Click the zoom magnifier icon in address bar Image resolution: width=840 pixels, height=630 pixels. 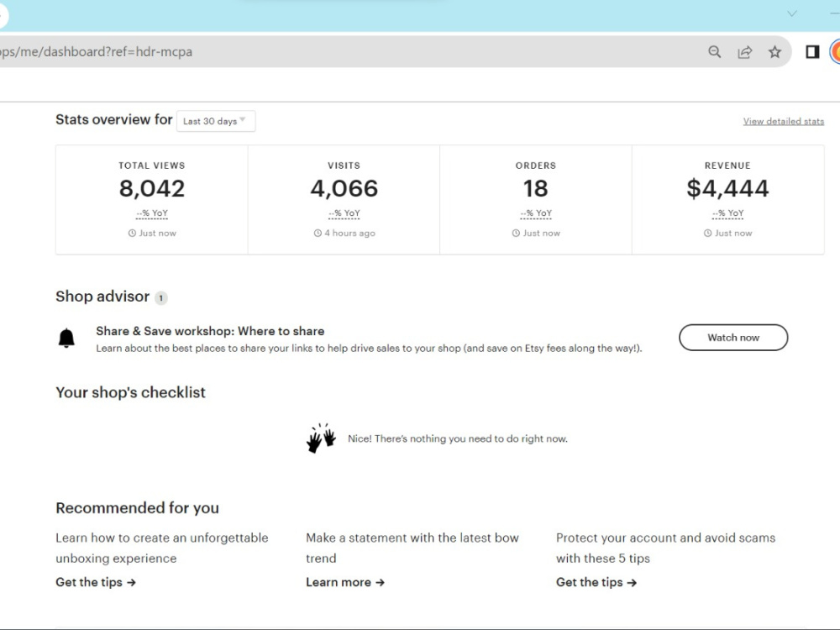click(714, 52)
